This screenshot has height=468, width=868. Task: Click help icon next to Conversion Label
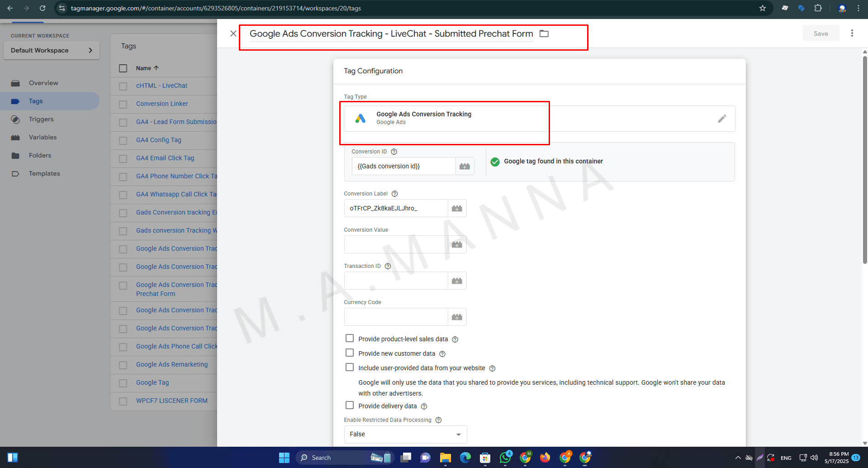394,194
